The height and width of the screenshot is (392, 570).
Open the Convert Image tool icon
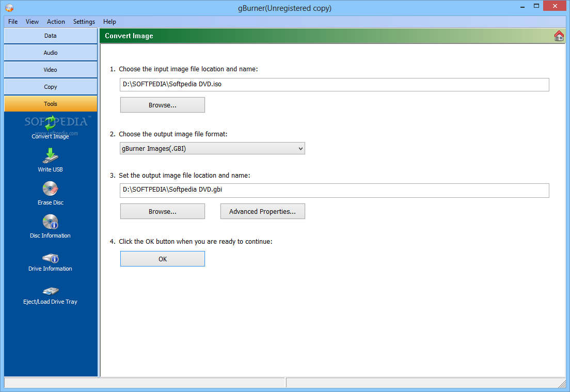pyautogui.click(x=51, y=124)
